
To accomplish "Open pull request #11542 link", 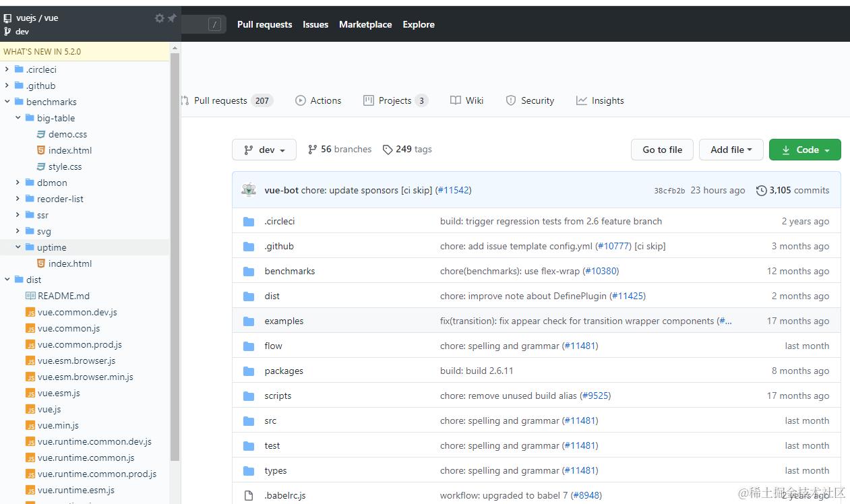I will coord(453,190).
